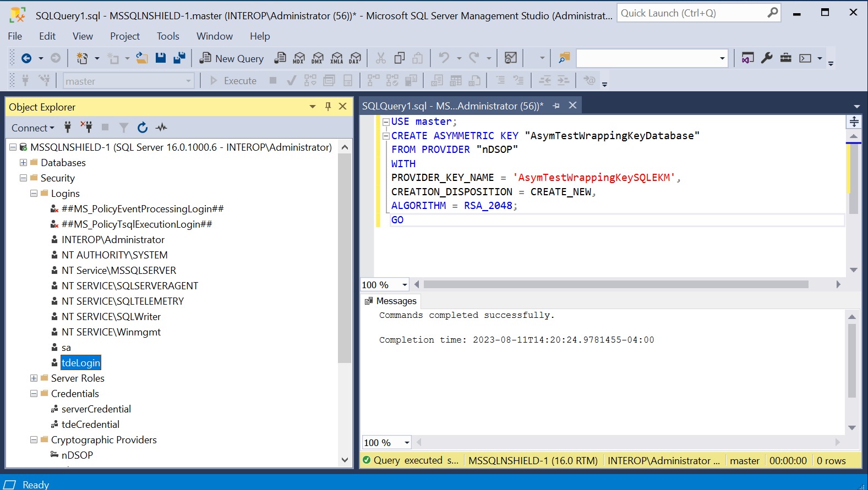Select the tdeLogin login
Image resolution: width=868 pixels, height=490 pixels.
[x=81, y=363]
